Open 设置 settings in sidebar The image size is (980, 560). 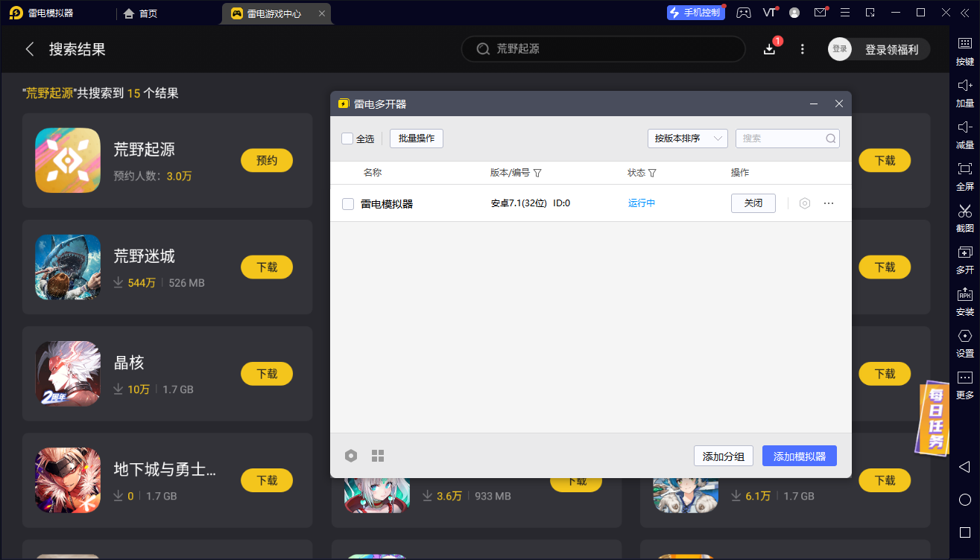(964, 343)
